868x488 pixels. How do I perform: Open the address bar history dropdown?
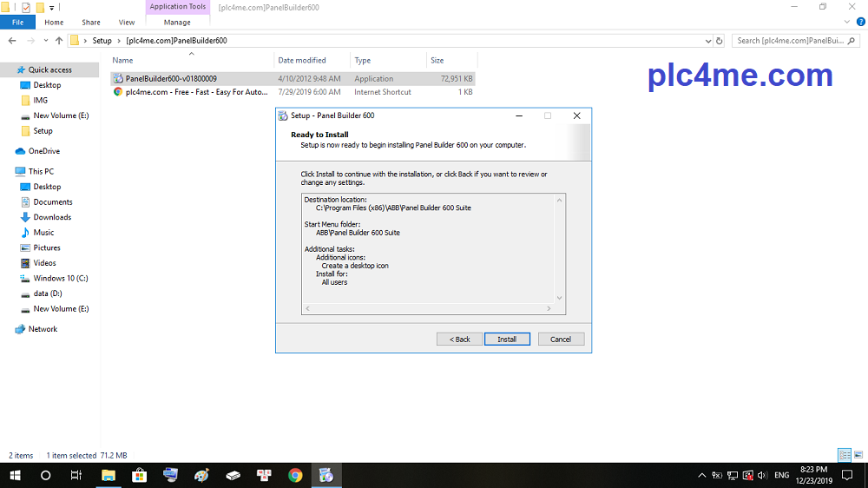[707, 41]
